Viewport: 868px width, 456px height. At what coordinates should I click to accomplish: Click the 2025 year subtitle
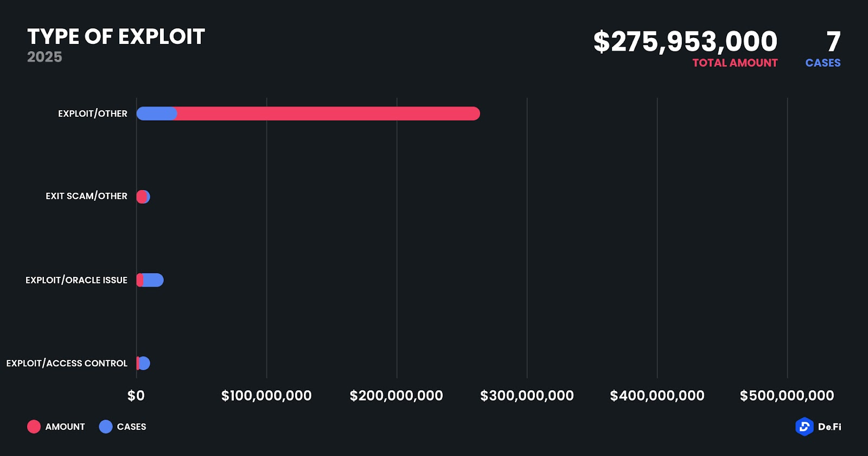[44, 57]
